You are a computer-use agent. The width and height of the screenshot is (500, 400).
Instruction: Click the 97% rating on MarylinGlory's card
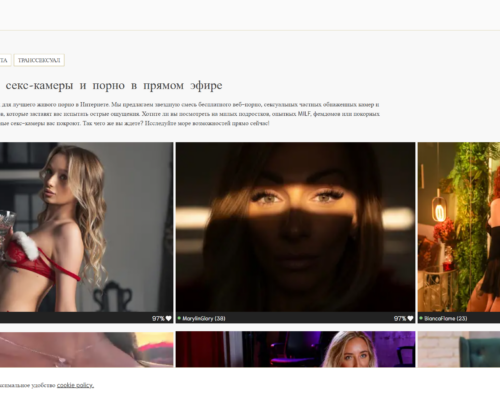click(x=400, y=318)
